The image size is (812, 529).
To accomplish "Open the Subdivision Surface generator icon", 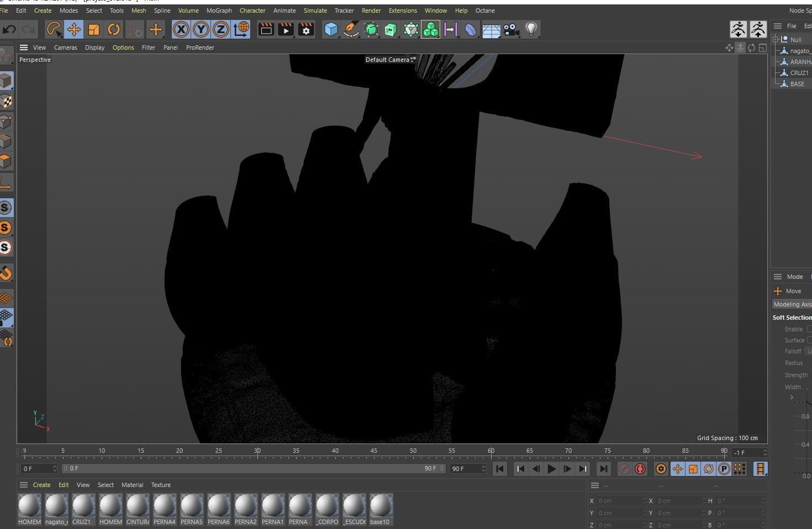I will (x=371, y=29).
